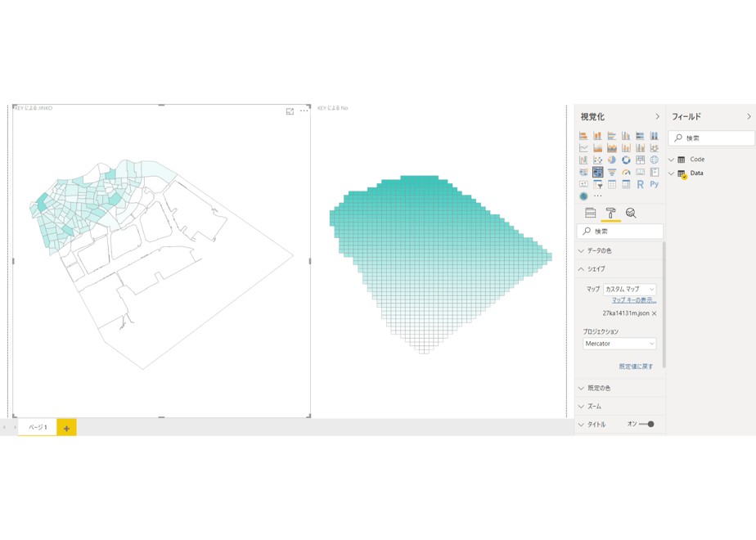Screen dimensions: 756x540
Task: Select the 100% stacked column chart visual
Action: (x=655, y=136)
